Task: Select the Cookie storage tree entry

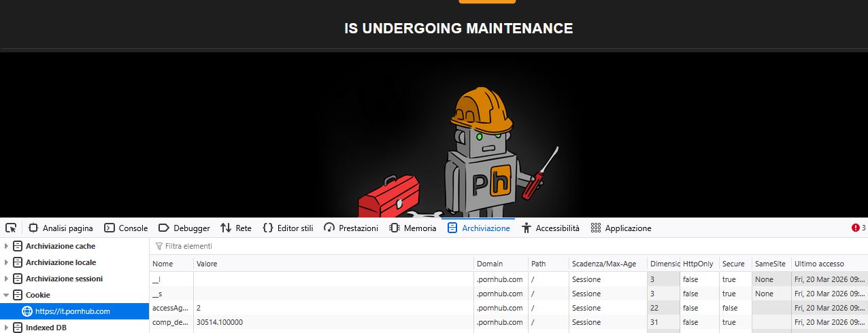Action: 37,295
